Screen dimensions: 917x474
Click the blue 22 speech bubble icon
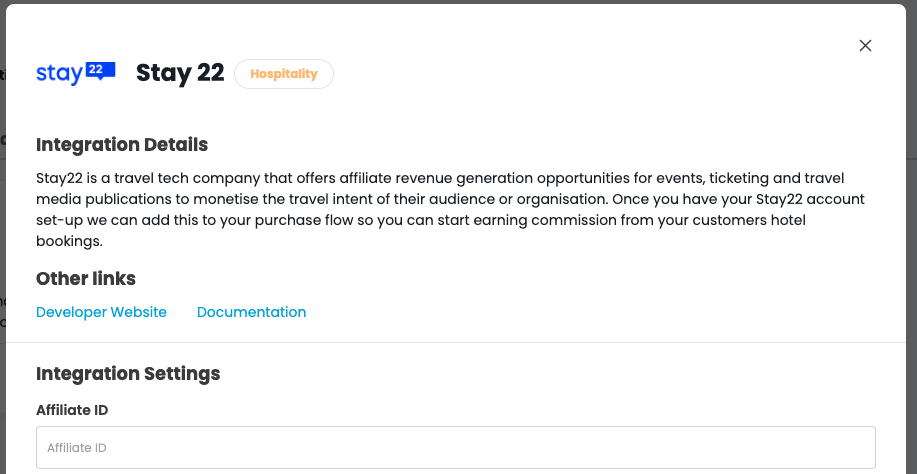100,71
